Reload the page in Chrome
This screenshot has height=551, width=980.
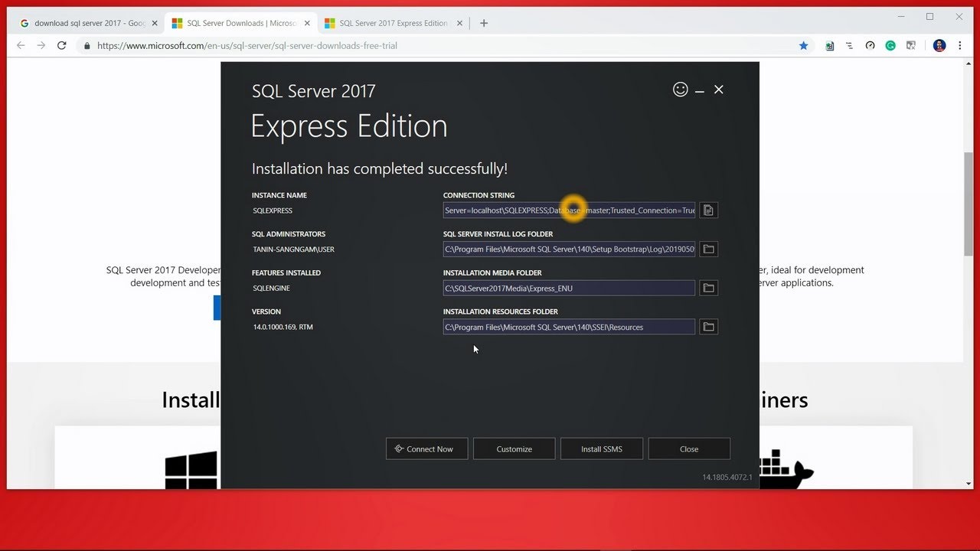click(62, 46)
